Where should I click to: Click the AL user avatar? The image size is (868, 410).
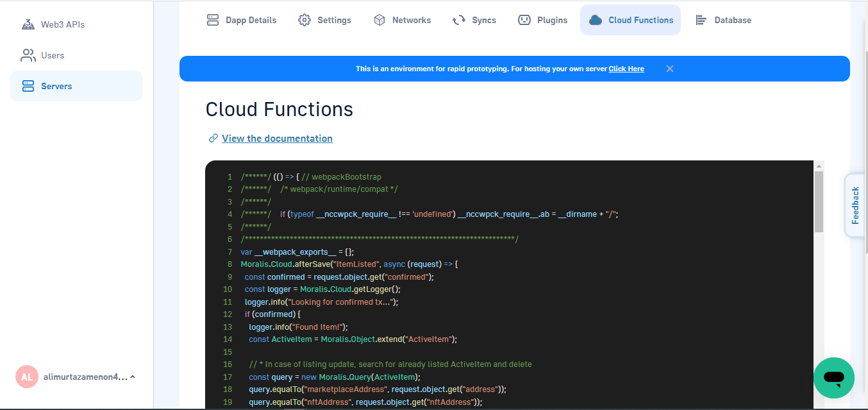(x=27, y=377)
